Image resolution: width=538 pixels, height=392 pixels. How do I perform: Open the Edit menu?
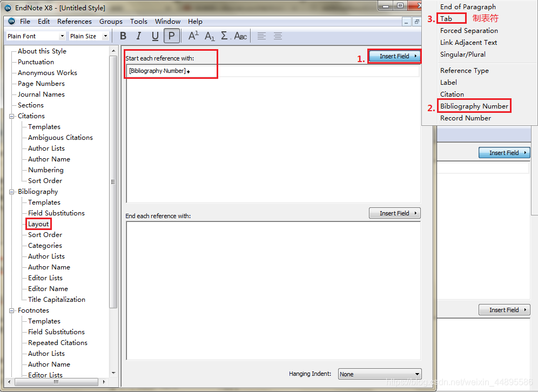tap(44, 21)
